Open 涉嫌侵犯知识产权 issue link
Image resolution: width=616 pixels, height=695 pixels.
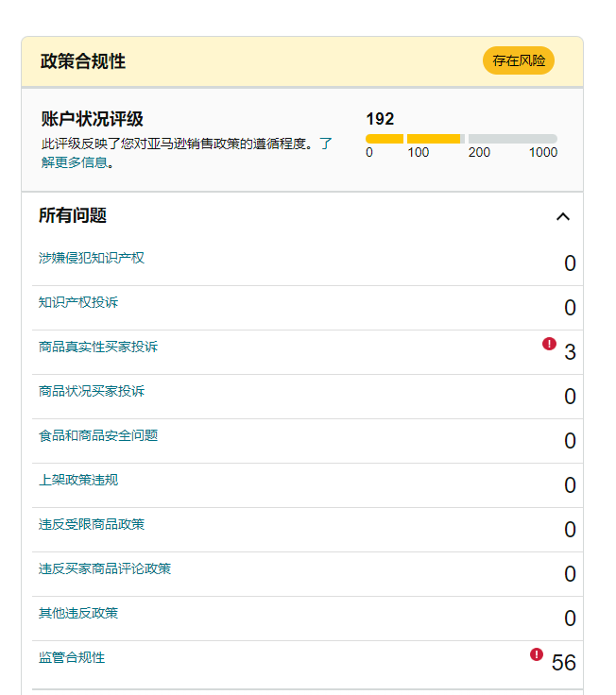[x=92, y=258]
